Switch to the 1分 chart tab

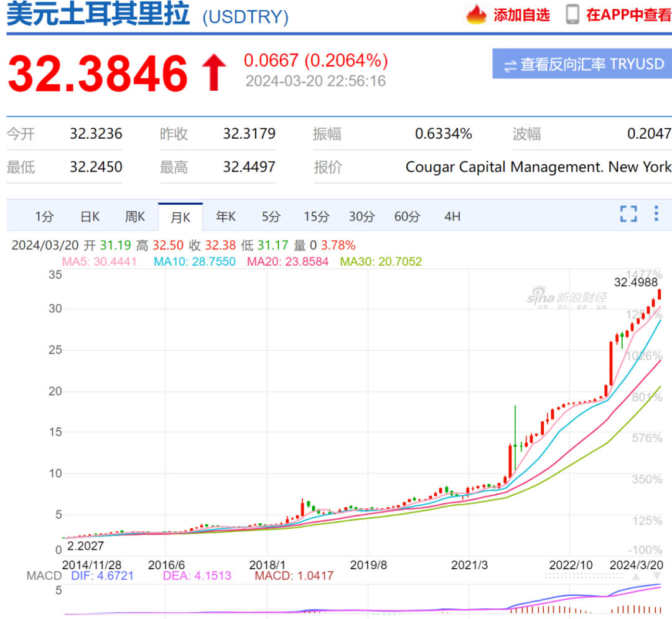pos(45,216)
